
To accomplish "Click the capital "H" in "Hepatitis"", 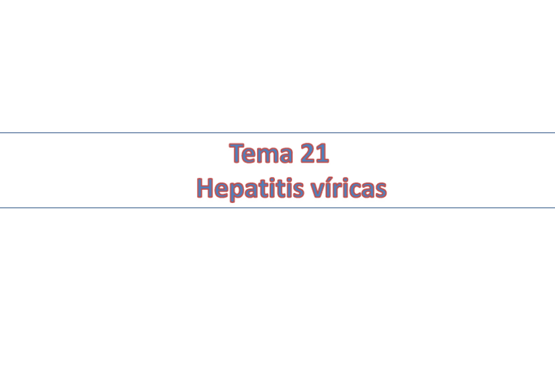I will [206, 188].
